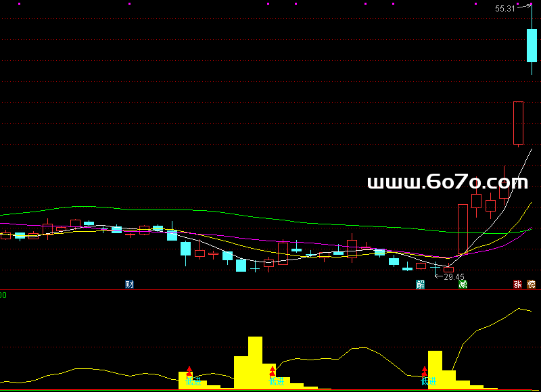Viewport: 541px width, 392px height.
Task: Select the tall red candlestick below the peak
Action: (518, 122)
